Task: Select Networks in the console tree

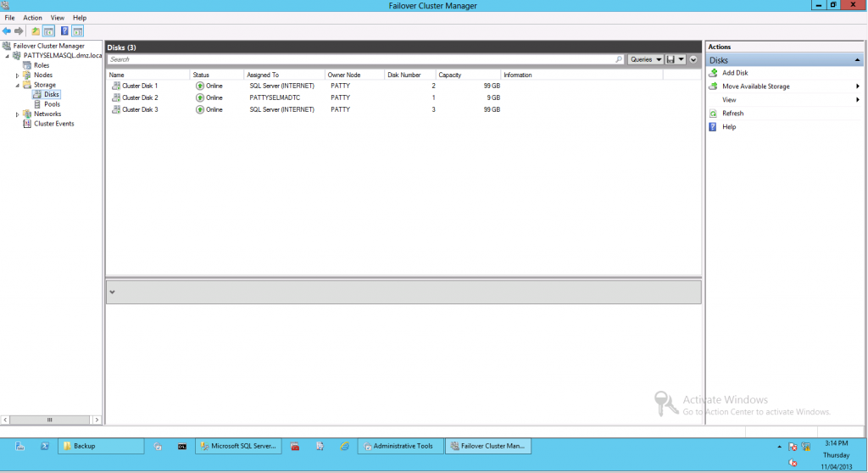Action: tap(47, 114)
